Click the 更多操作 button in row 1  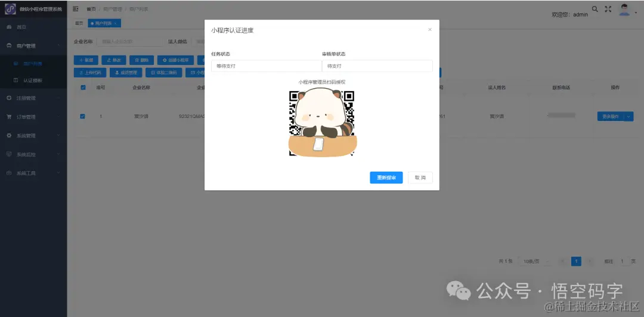[611, 117]
